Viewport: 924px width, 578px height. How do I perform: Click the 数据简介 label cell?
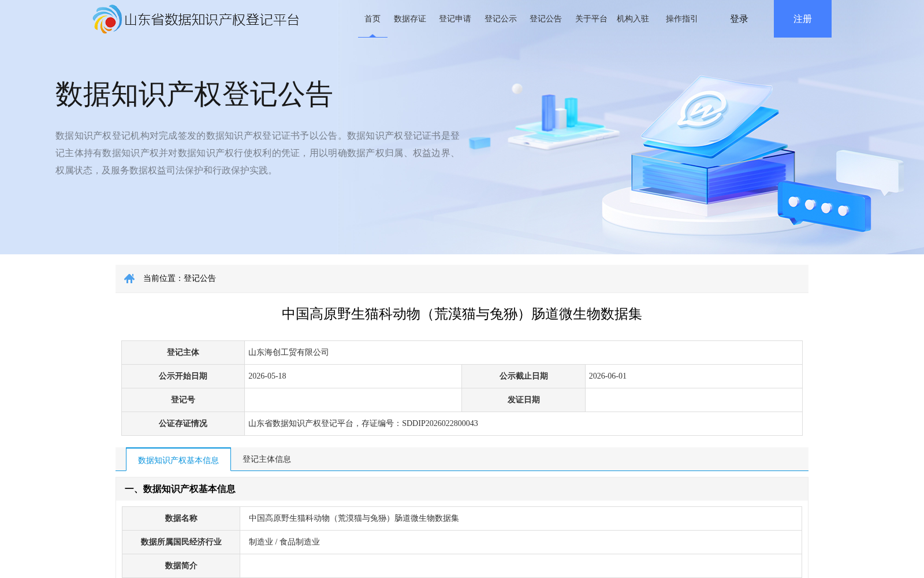(181, 566)
